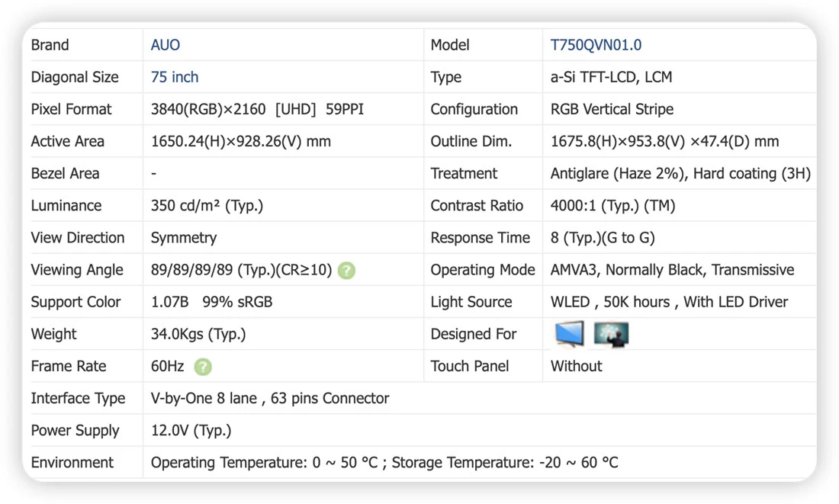Click the 1.07B 99% sRGB value
Viewport: 839px width, 504px height.
point(211,302)
